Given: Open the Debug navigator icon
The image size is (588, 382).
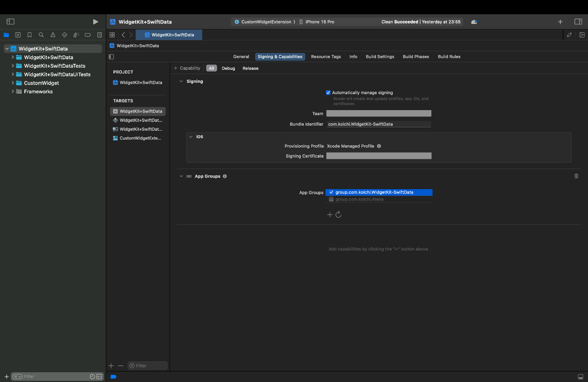Looking at the screenshot, I should pos(76,35).
